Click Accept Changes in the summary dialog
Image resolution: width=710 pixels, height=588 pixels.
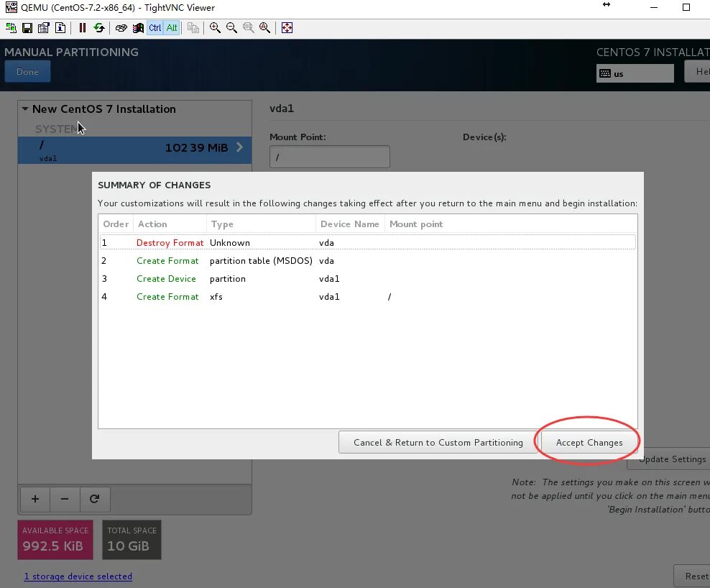click(x=589, y=442)
